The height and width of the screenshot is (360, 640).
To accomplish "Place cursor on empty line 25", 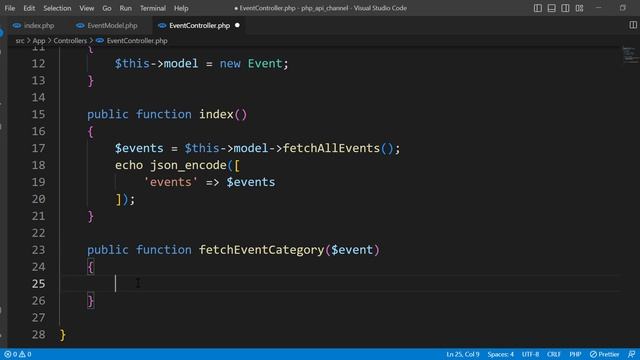I will [341, 284].
